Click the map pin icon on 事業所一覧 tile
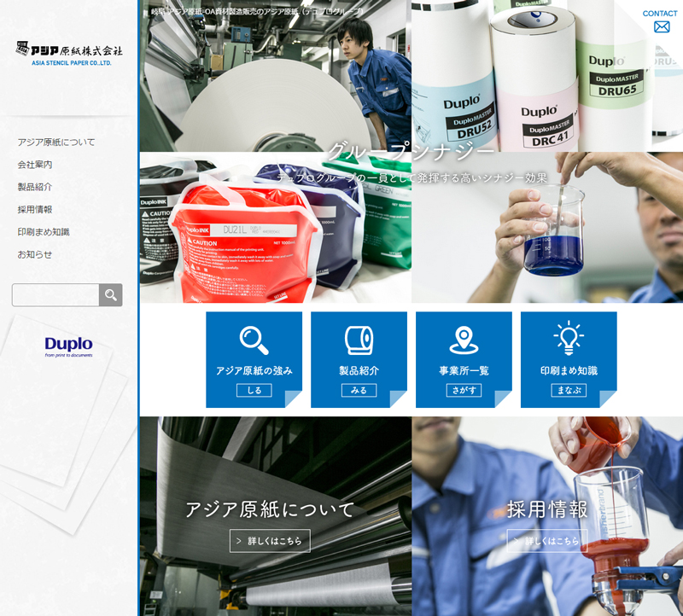The width and height of the screenshot is (683, 616). coord(464,340)
